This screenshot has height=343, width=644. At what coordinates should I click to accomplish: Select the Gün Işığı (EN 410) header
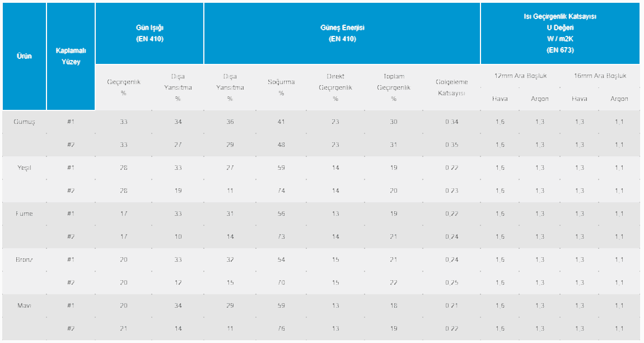(150, 33)
